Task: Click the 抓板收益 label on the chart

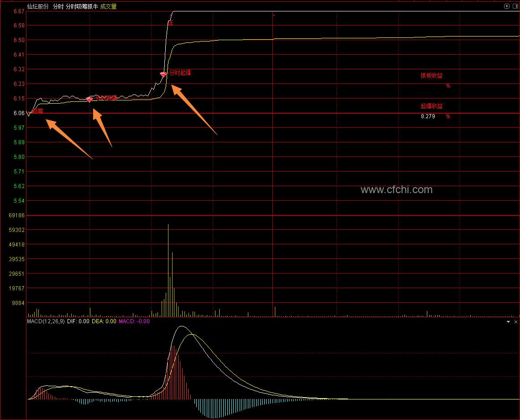Action: click(431, 76)
